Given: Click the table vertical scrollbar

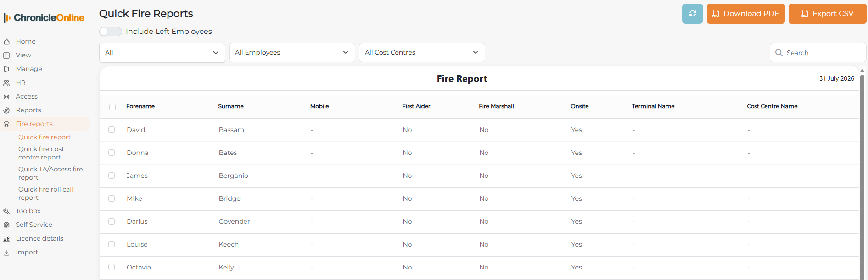Looking at the screenshot, I should 862,176.
